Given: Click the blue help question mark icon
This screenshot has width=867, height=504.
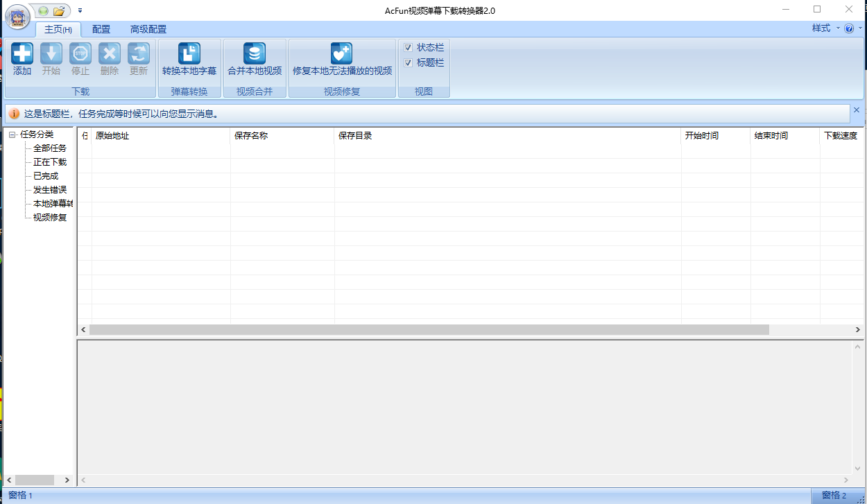Looking at the screenshot, I should click(x=849, y=29).
